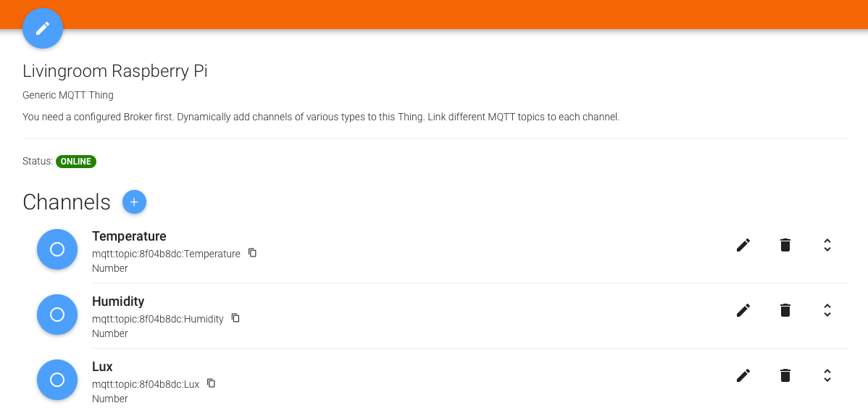Click the ONLINE status badge
The image size is (868, 416).
coord(76,162)
